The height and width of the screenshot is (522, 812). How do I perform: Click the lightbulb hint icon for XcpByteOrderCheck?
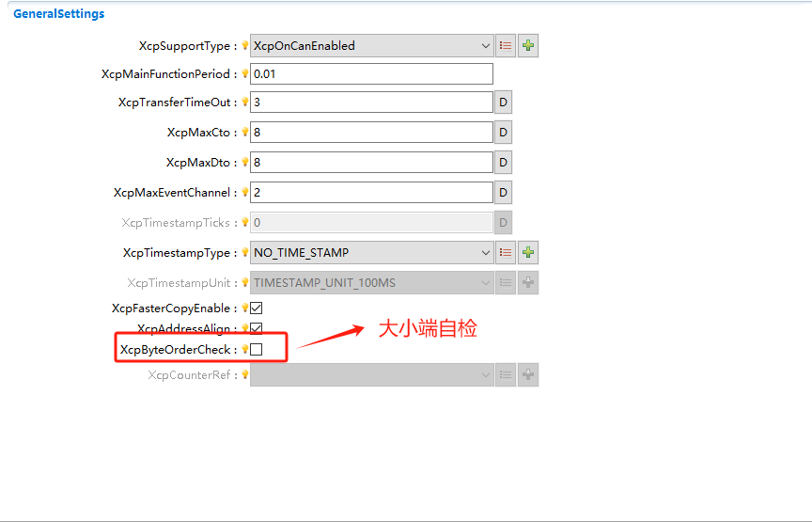tap(245, 349)
